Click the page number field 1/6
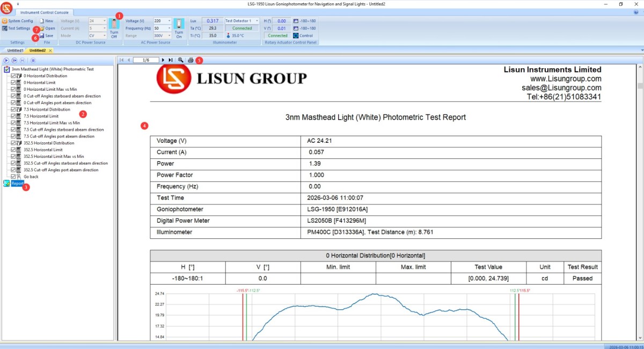This screenshot has height=349, width=644. (x=146, y=60)
